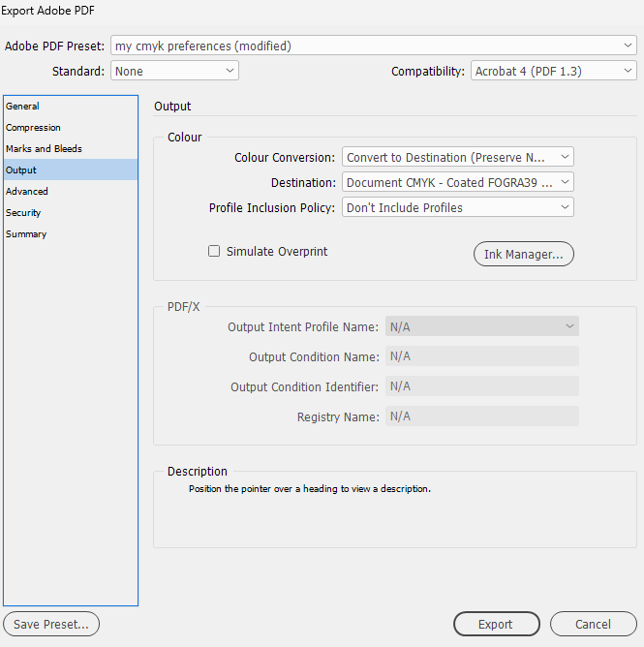Click the Output Intent Profile Name label

coord(303,327)
